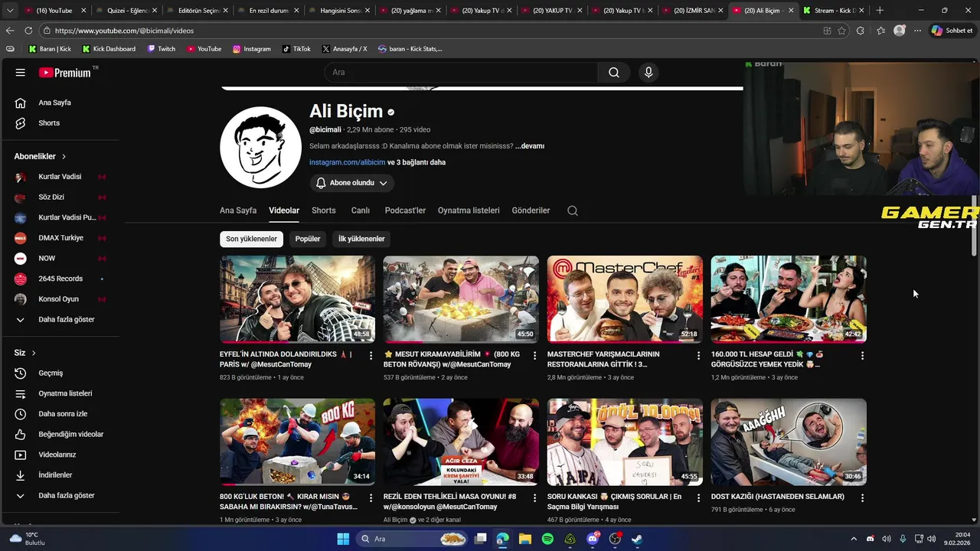
Task: Open a new browser tab
Action: tap(880, 11)
